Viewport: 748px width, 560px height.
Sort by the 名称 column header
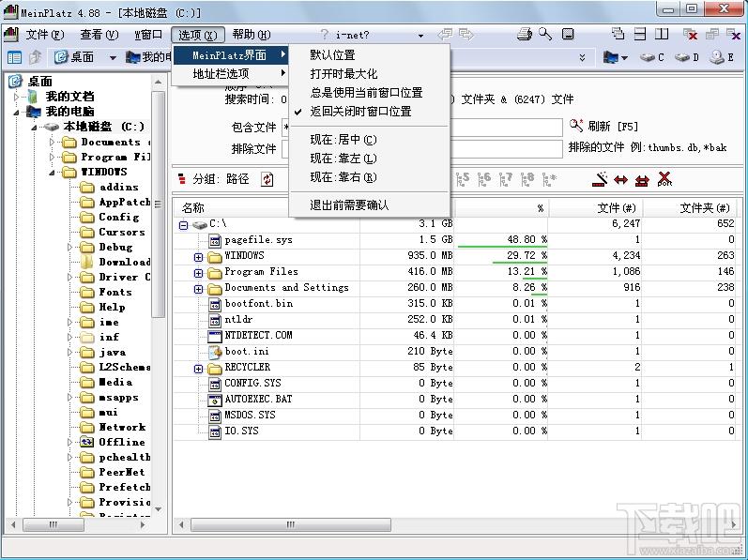point(192,208)
